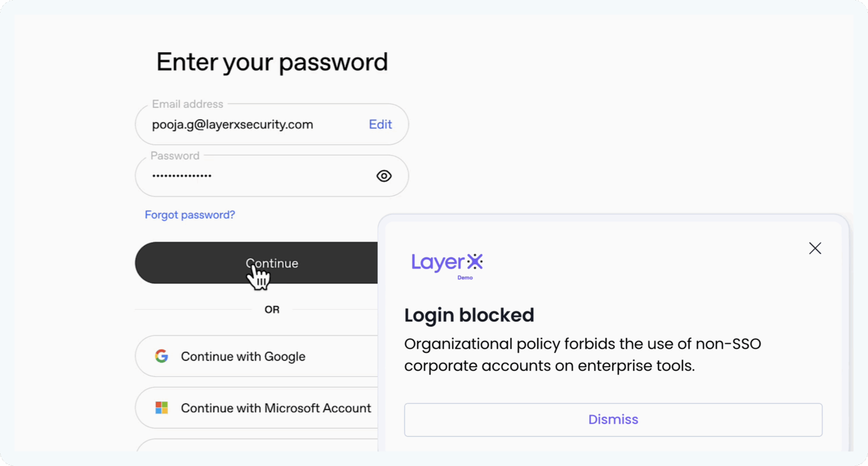This screenshot has width=868, height=466.
Task: Click the Email address field label
Action: coord(188,104)
